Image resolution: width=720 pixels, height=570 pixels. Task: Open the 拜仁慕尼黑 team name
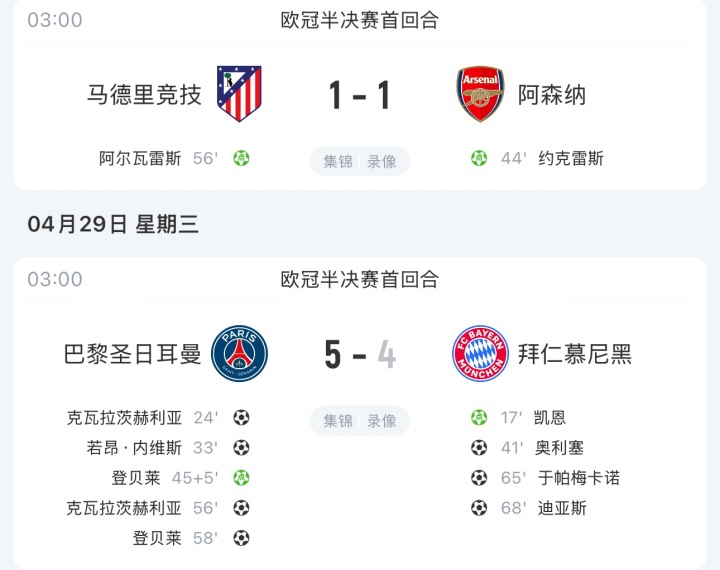575,354
